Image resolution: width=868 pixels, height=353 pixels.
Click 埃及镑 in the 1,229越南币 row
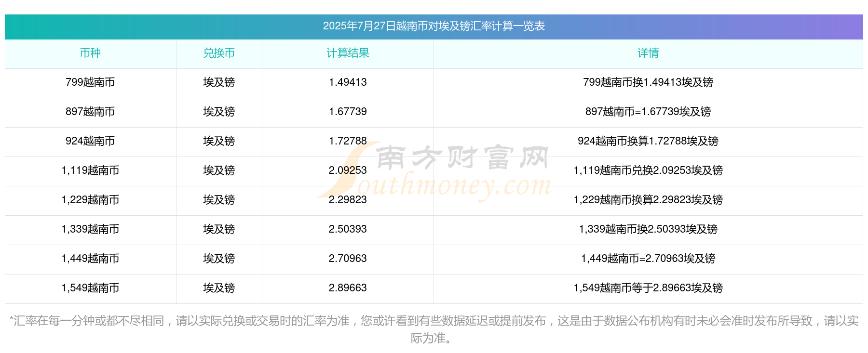219,200
